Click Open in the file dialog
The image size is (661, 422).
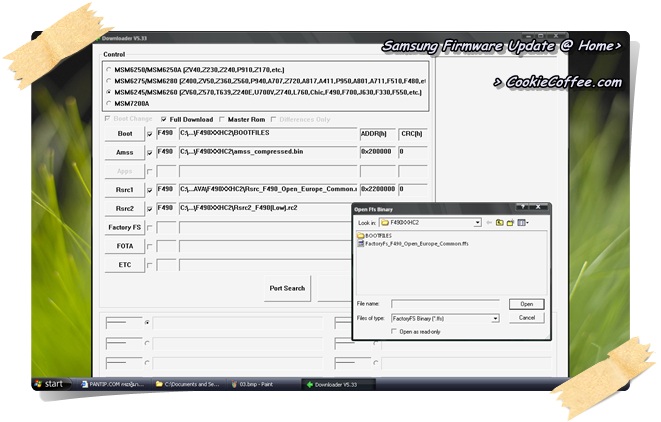coord(527,304)
